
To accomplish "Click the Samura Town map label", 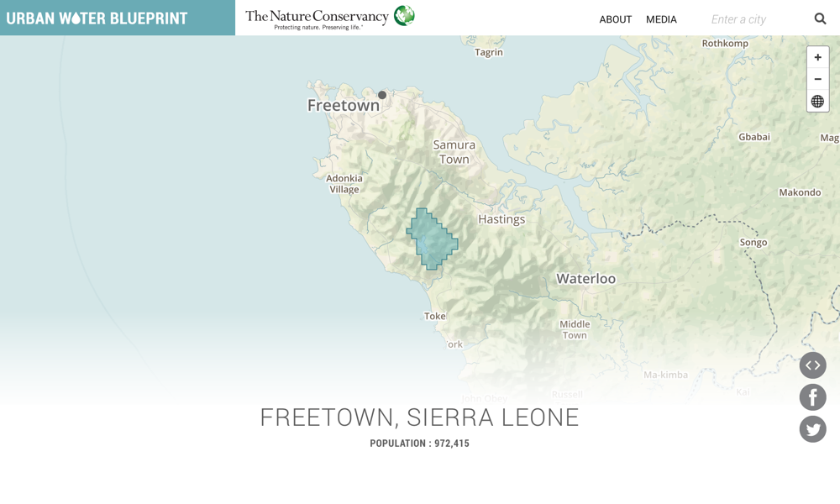I will [454, 152].
